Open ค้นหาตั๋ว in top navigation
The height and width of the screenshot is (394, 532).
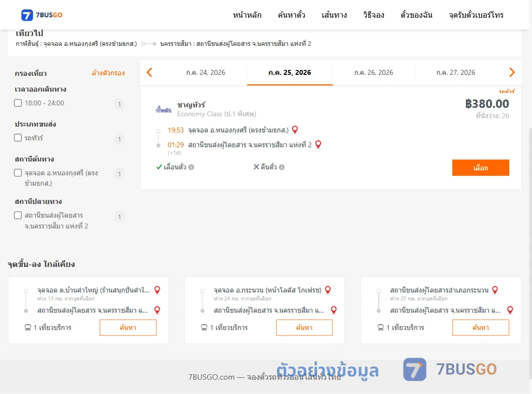coord(292,15)
